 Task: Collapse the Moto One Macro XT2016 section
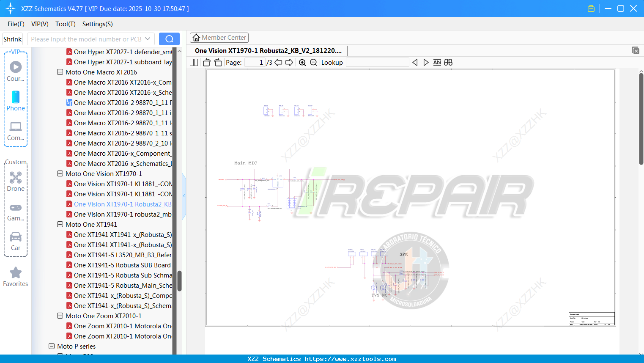pos(60,72)
